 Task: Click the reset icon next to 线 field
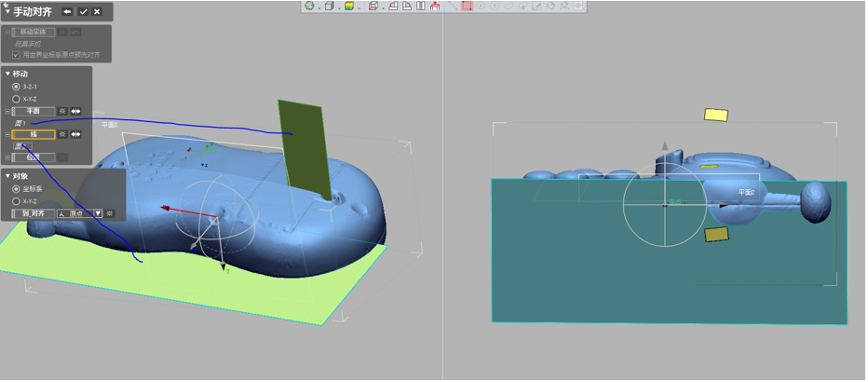(x=62, y=134)
